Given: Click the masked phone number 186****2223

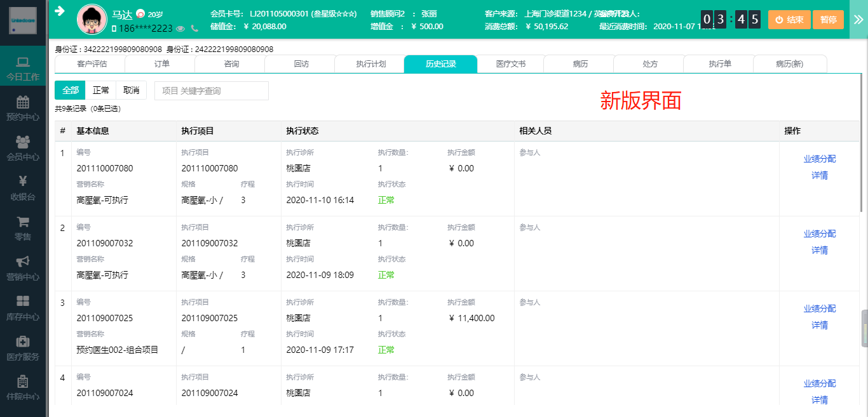Looking at the screenshot, I should (146, 29).
